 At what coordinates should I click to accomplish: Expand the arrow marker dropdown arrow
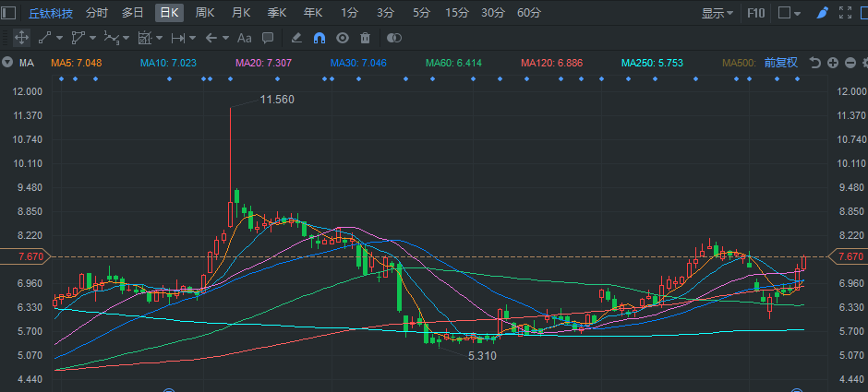point(226,38)
